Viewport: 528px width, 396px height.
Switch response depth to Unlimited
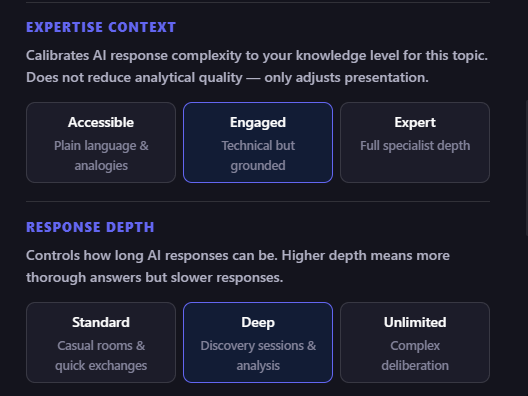click(415, 342)
